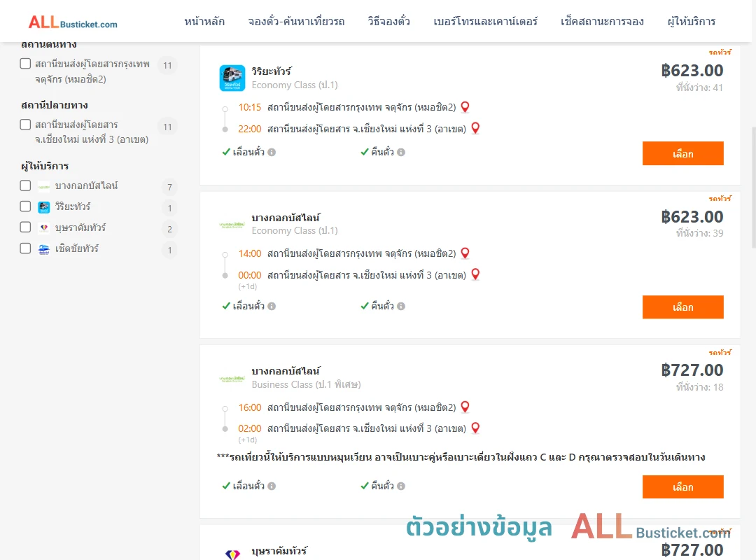
Task: Click วิริยะทัวร์ logo on 10:15 trip card
Action: coord(232,78)
